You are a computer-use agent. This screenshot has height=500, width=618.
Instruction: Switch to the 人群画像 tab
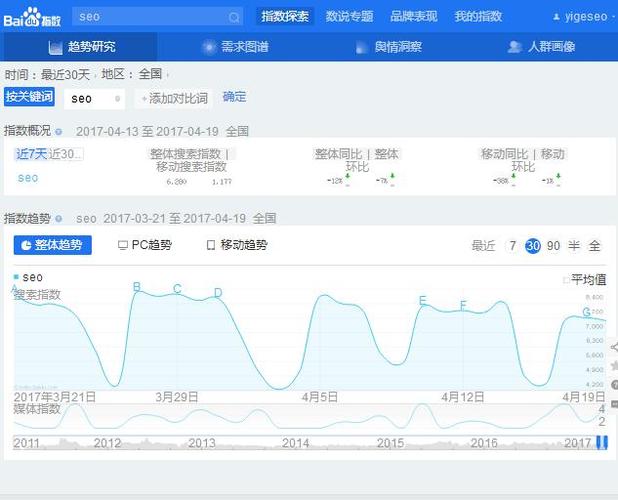[542, 47]
